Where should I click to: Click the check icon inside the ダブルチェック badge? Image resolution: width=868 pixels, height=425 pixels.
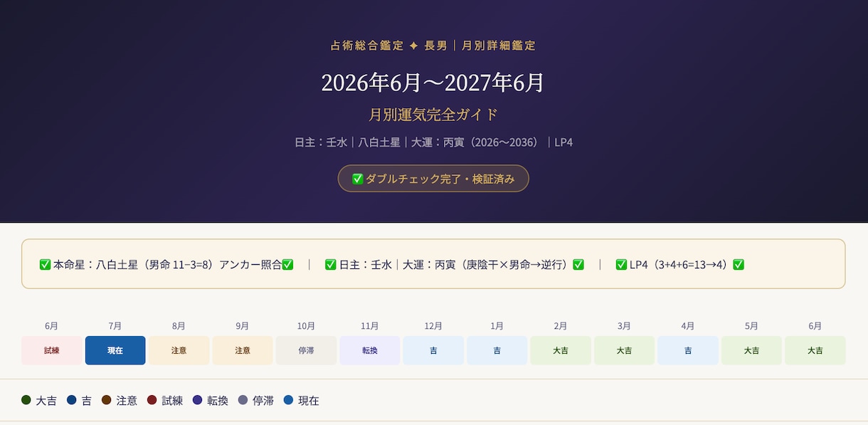[358, 179]
